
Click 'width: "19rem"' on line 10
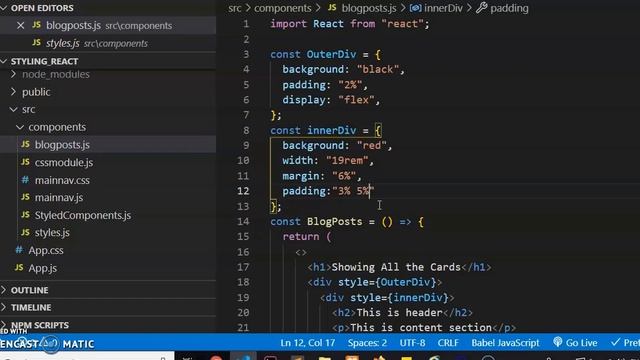325,160
